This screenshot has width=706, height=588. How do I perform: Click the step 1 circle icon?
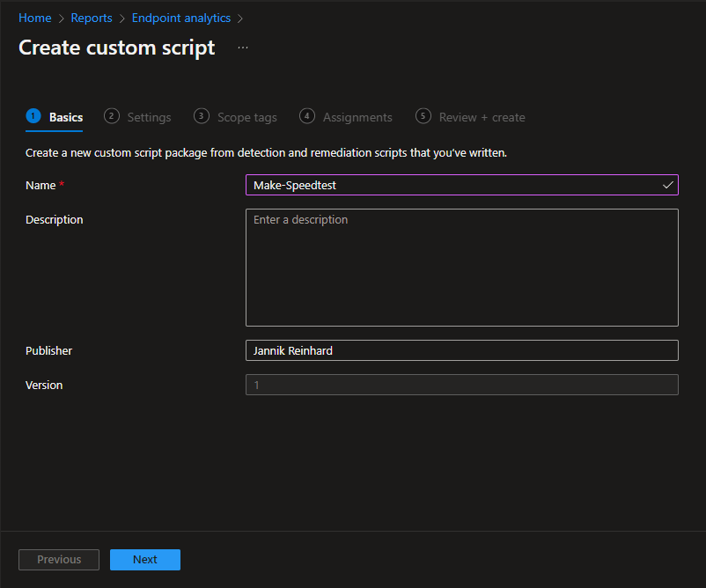pyautogui.click(x=33, y=116)
